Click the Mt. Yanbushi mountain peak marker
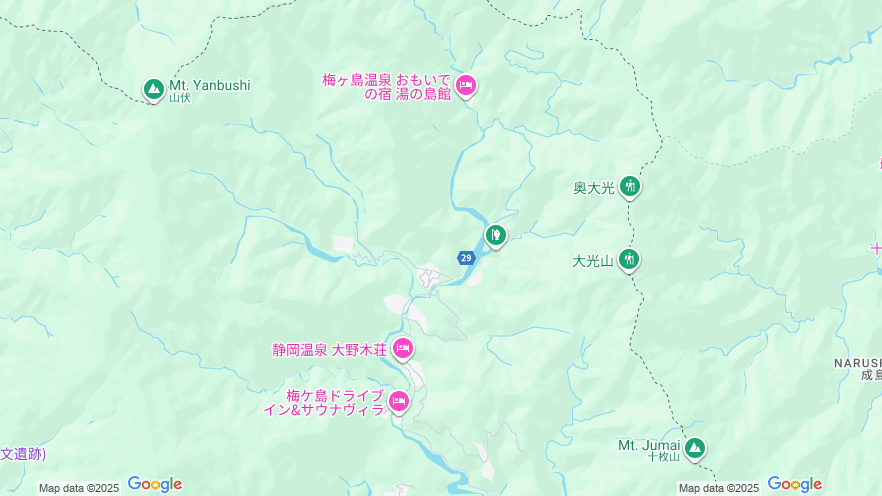This screenshot has height=496, width=882. [x=153, y=89]
